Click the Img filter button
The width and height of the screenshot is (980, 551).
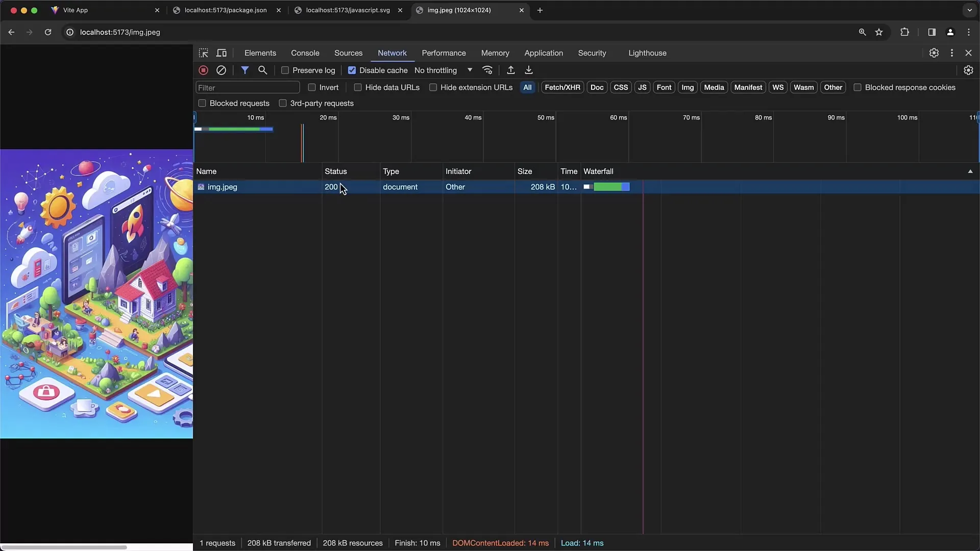(687, 87)
